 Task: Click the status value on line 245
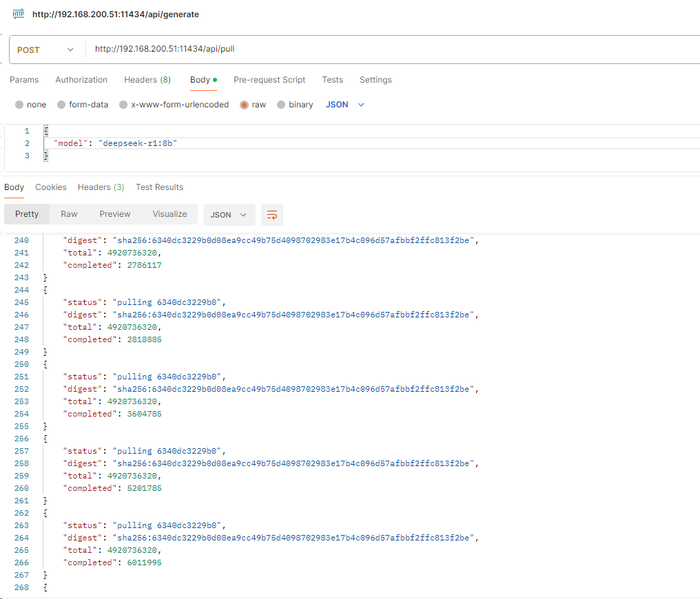(167, 302)
